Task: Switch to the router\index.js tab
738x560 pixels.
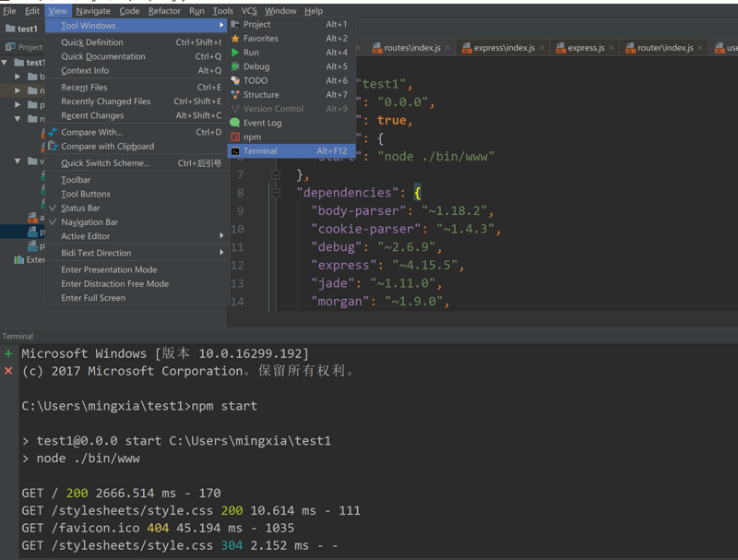Action: click(x=665, y=48)
